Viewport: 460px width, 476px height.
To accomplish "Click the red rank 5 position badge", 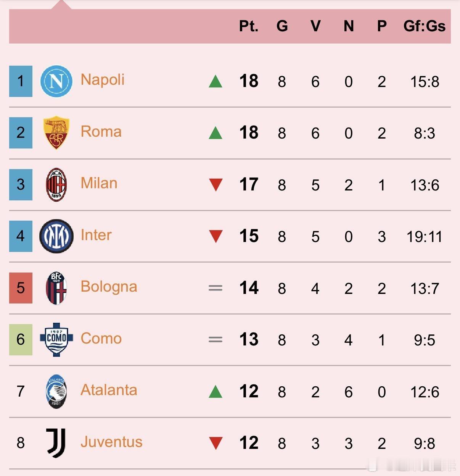I will 21,288.
